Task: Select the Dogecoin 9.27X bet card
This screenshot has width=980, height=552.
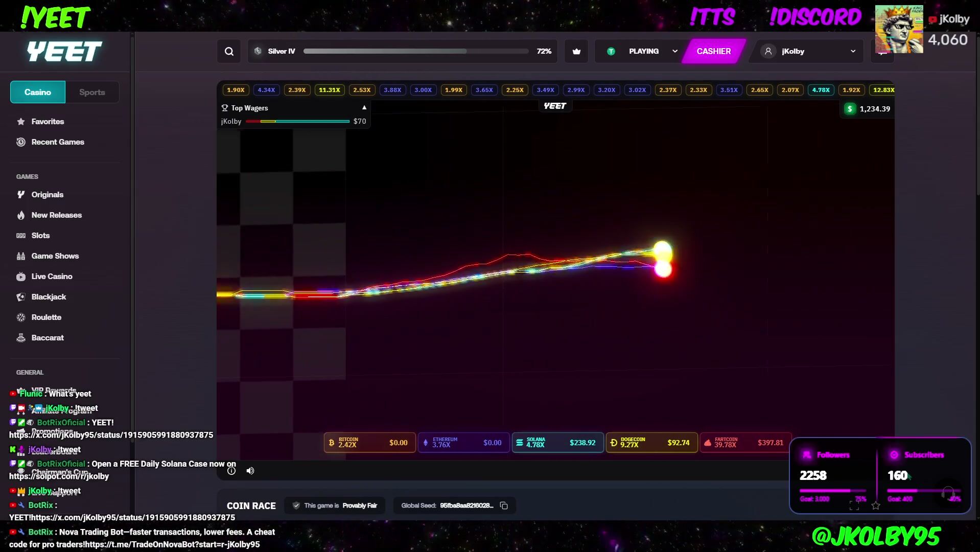Action: (x=651, y=443)
